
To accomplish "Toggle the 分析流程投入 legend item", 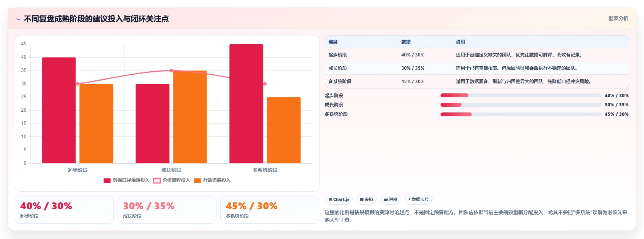I will click(171, 180).
